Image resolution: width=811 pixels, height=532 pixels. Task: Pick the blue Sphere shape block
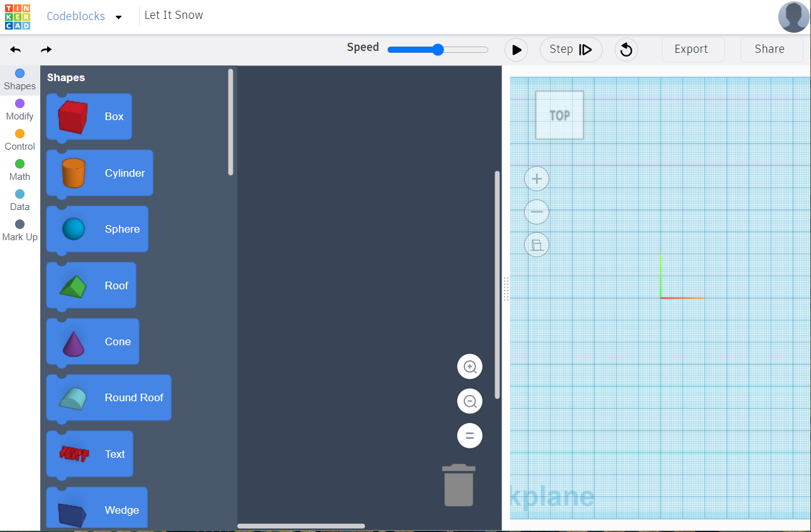[97, 230]
